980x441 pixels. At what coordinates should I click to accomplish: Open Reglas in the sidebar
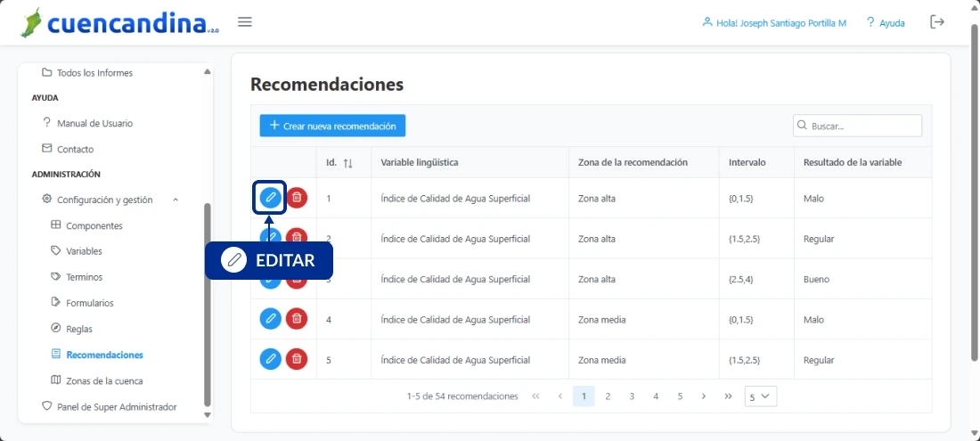[x=78, y=329]
